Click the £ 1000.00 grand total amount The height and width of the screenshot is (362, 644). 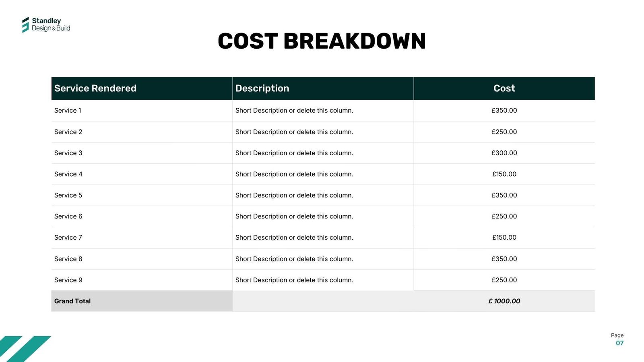(x=504, y=301)
